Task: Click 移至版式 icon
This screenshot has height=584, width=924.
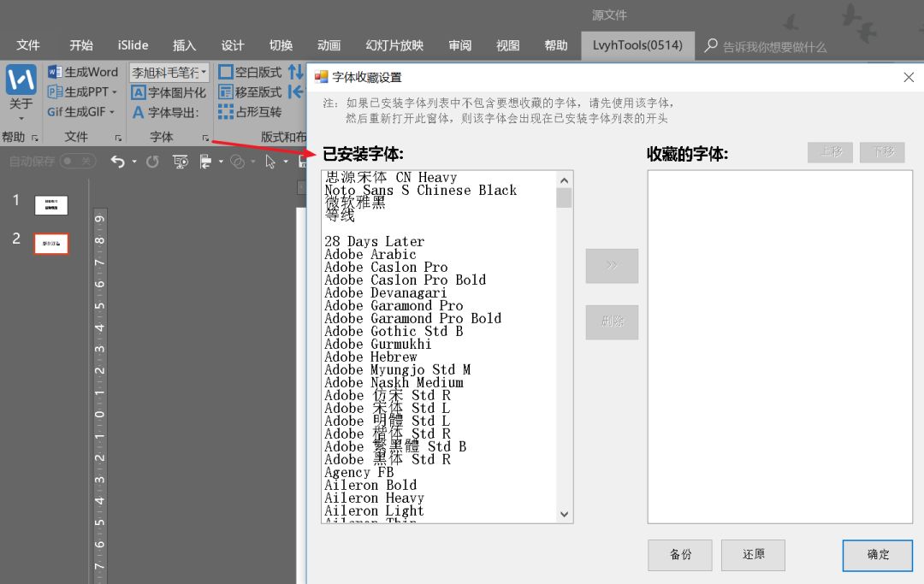Action: point(225,91)
